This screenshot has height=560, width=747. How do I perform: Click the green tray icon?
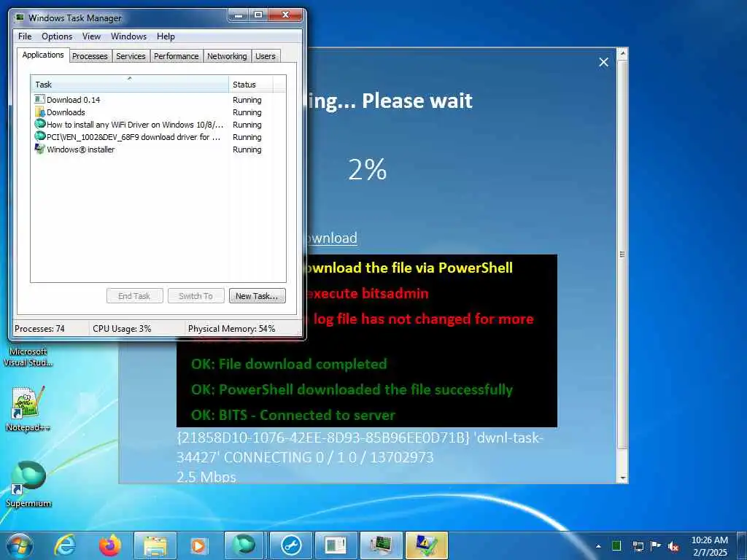616,546
